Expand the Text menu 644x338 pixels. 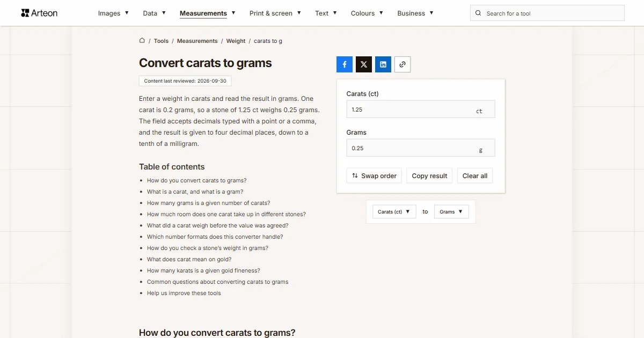coord(326,13)
